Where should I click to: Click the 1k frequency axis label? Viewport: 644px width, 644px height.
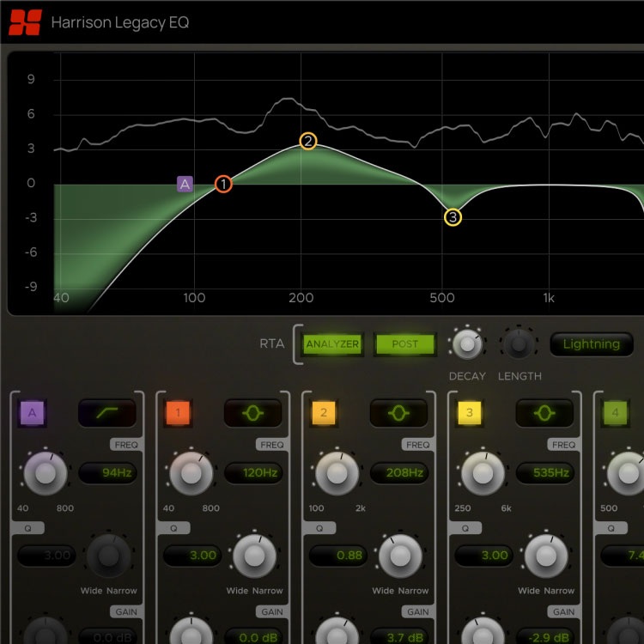click(x=549, y=298)
